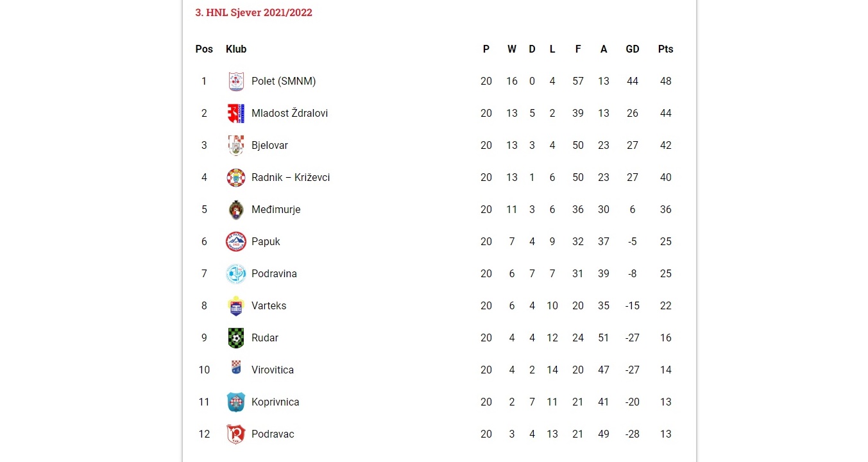Click the Koprivnica club crest

pos(236,402)
